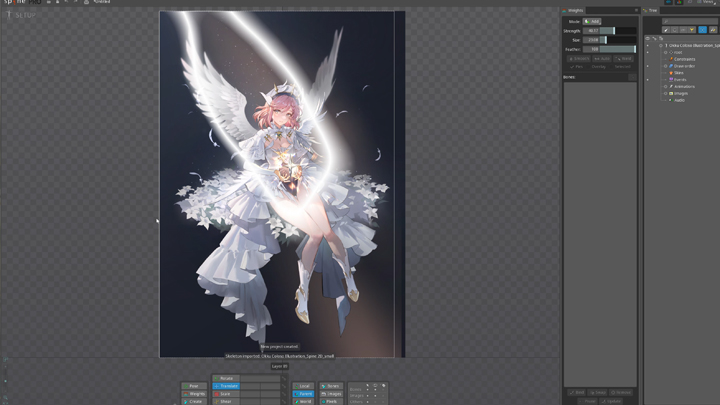Expand the Images node
Viewport: 720px width, 405px height.
[665, 94]
